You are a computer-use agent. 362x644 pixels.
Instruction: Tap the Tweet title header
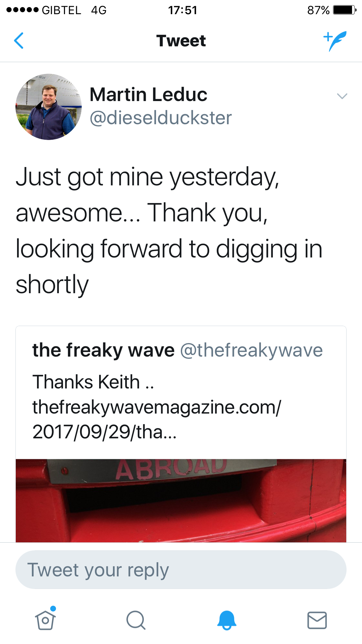181,41
